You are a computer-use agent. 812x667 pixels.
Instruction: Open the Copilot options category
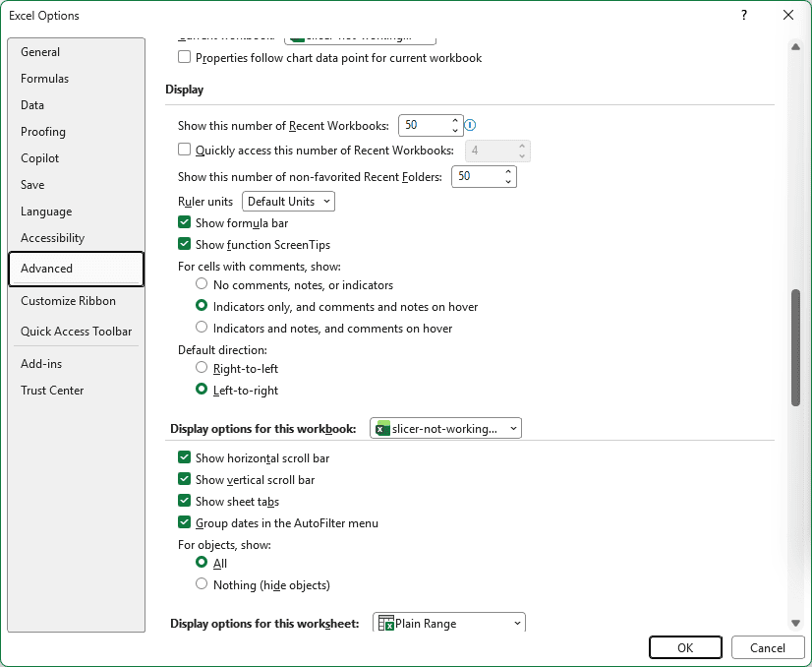click(76, 158)
